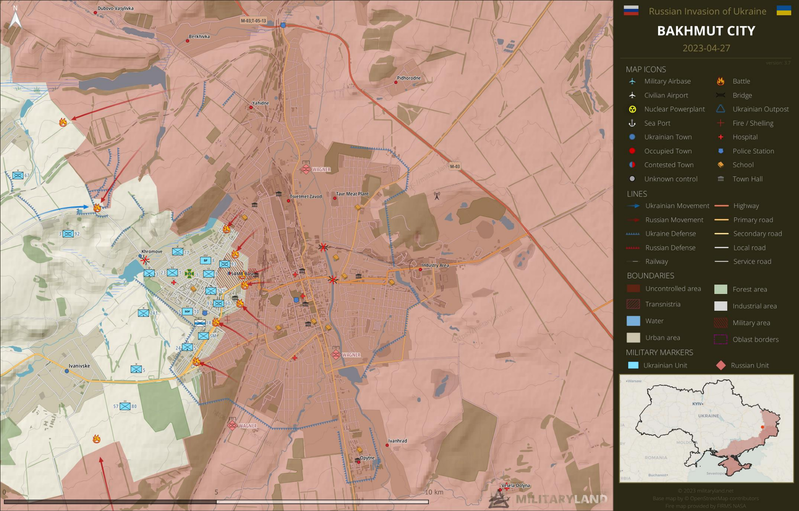The width and height of the screenshot is (799, 511).
Task: Click the Occupied Town red dot in legend
Action: (x=632, y=151)
